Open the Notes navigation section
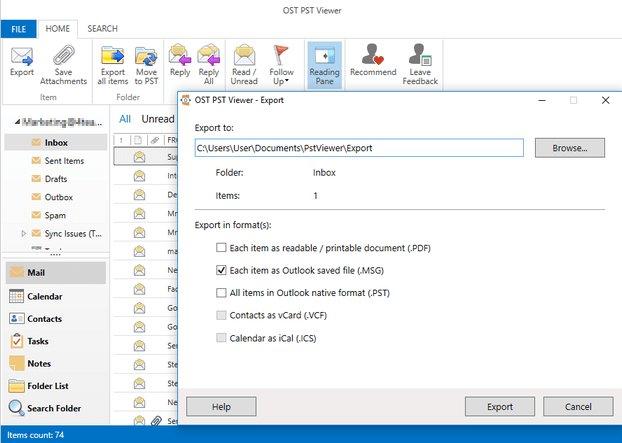 56,363
